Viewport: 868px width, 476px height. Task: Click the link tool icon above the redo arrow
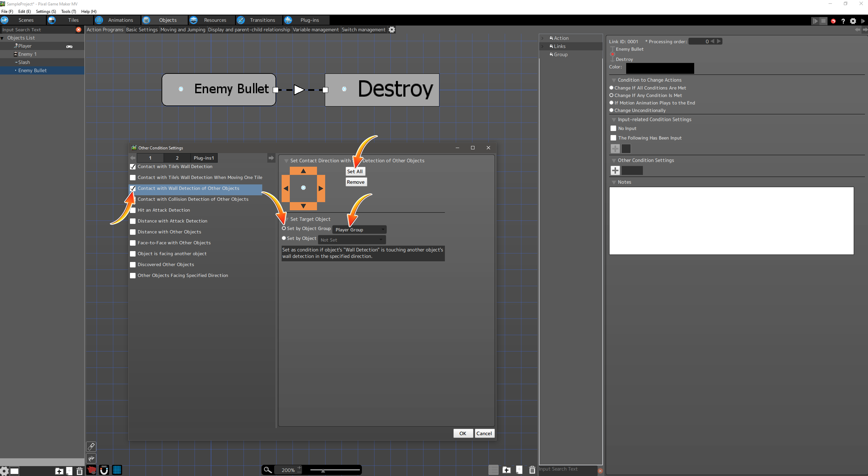pyautogui.click(x=91, y=446)
